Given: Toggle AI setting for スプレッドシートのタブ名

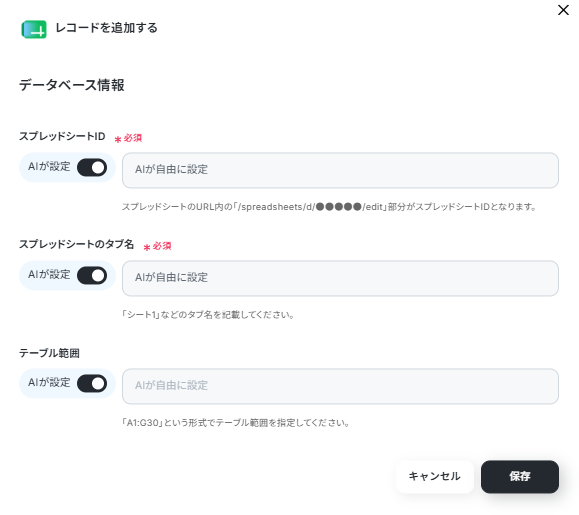Looking at the screenshot, I should 92,275.
